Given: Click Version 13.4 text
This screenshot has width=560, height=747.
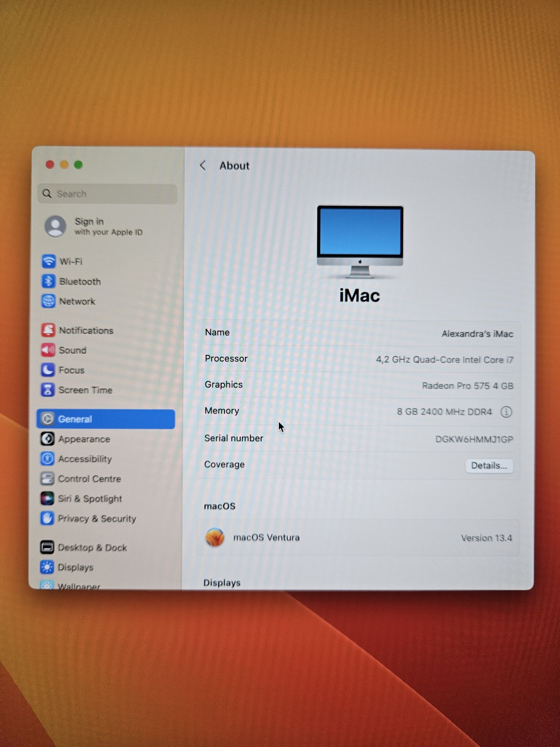Looking at the screenshot, I should tap(486, 538).
